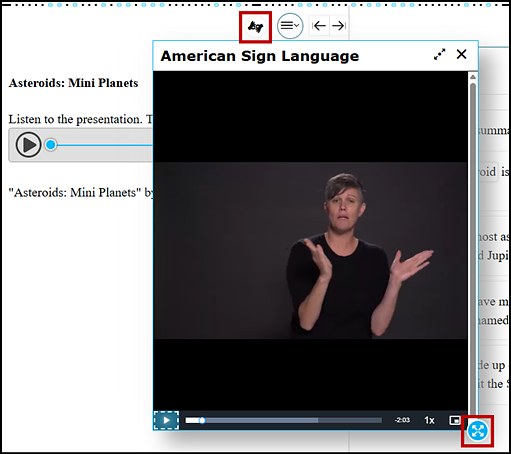Viewport: 511px width, 454px height.
Task: Play the Asteroids audio presentation
Action: pos(28,145)
